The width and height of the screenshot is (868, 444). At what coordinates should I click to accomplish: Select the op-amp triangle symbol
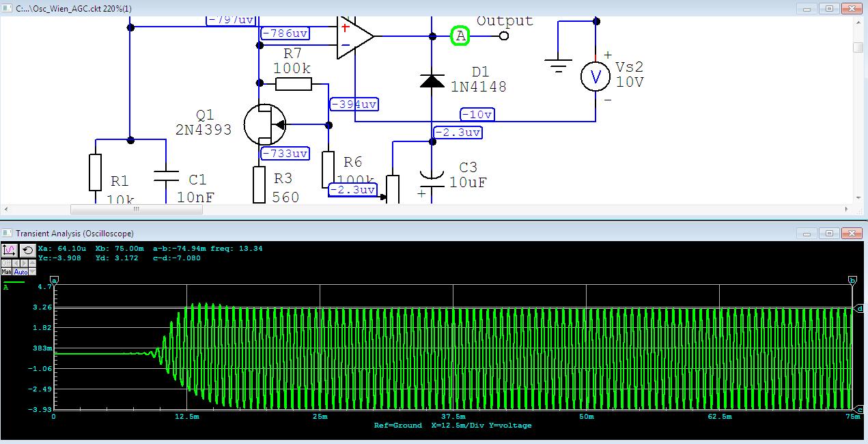pyautogui.click(x=355, y=36)
